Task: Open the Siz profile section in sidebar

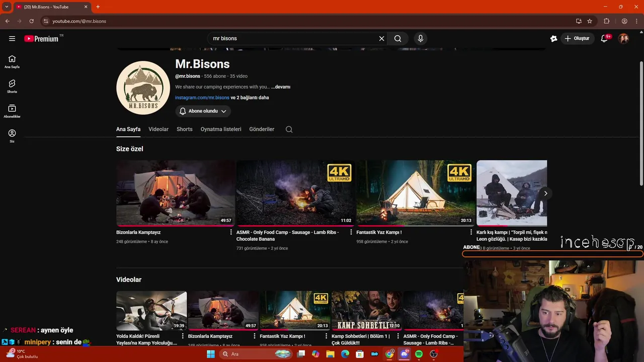Action: 12,136
